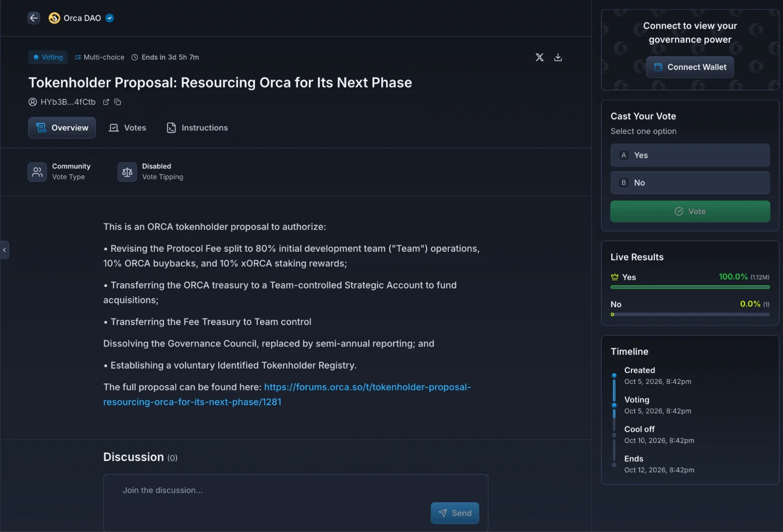The width and height of the screenshot is (783, 532).
Task: Select the Yes voting option
Action: 690,155
